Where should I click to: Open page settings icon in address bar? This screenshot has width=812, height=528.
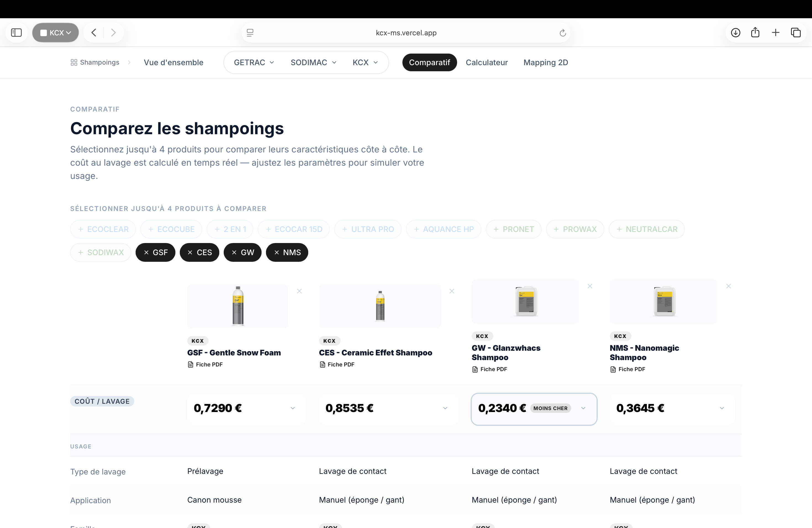tap(250, 33)
